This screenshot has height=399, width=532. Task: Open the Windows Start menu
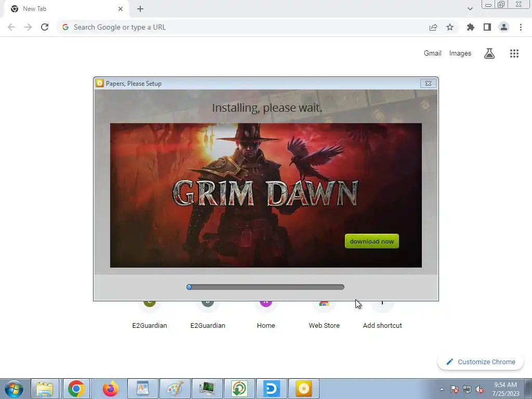point(14,389)
